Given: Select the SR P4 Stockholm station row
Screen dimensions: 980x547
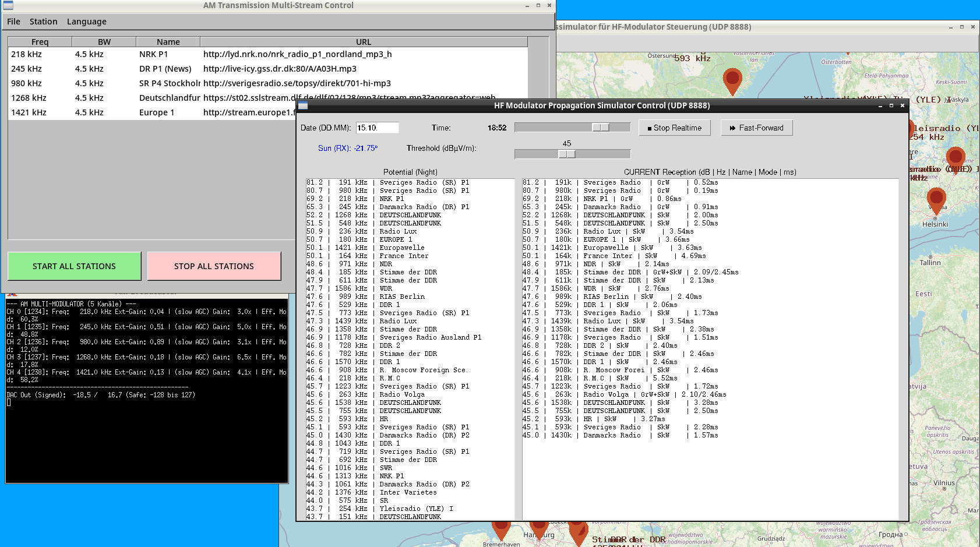Looking at the screenshot, I should tap(268, 83).
